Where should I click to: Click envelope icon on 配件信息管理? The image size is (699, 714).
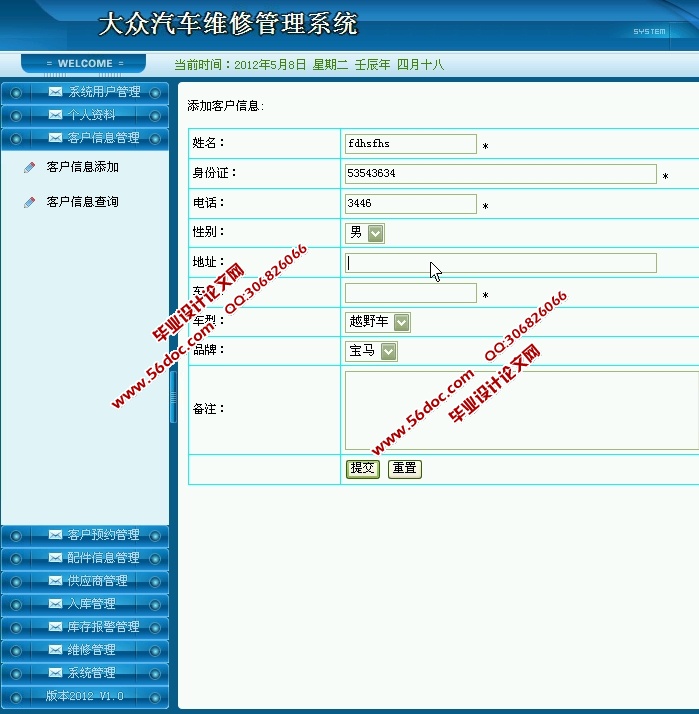55,557
